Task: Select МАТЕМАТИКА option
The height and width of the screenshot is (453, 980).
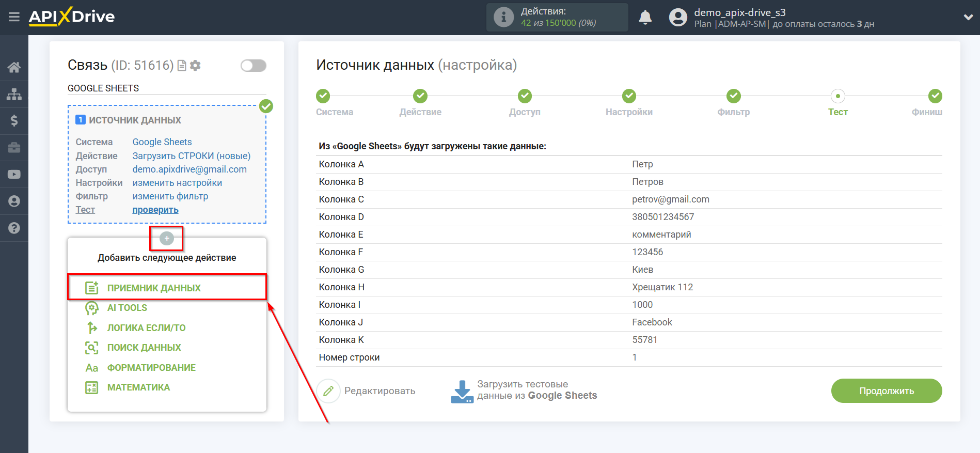Action: 138,387
